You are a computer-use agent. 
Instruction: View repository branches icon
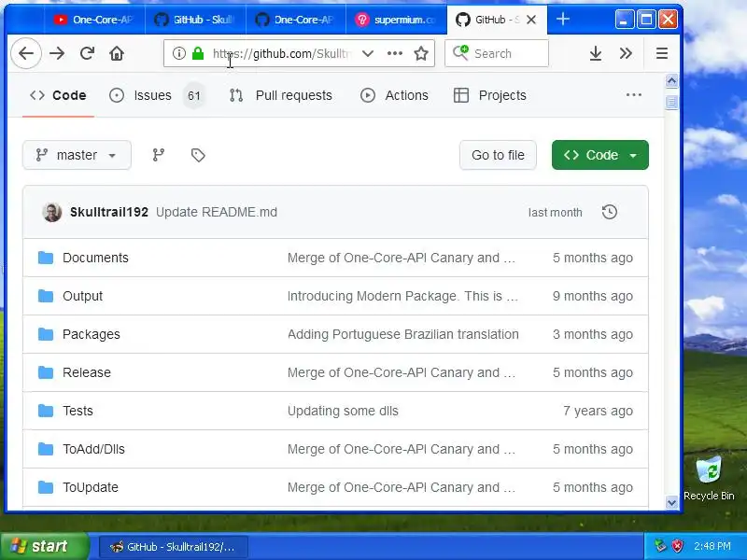(x=158, y=155)
